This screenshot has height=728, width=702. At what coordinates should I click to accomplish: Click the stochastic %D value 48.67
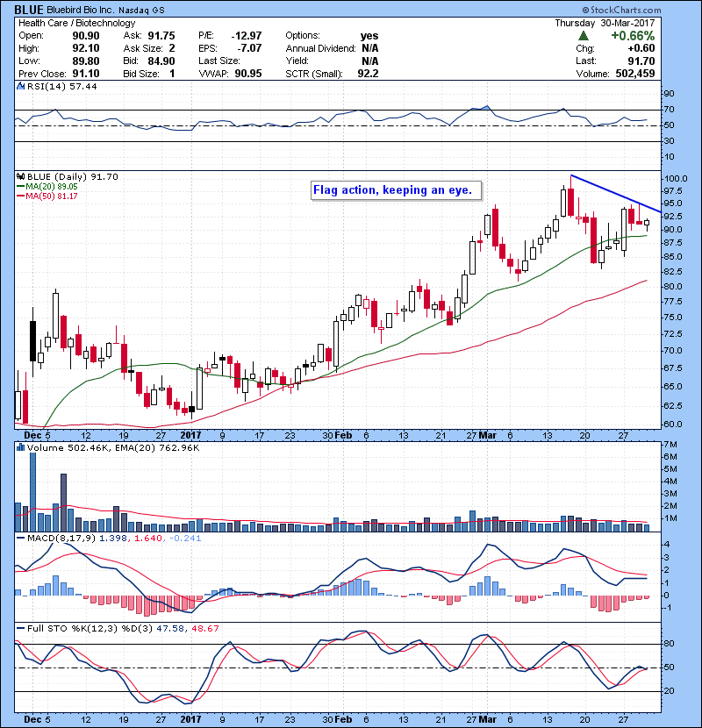click(204, 629)
